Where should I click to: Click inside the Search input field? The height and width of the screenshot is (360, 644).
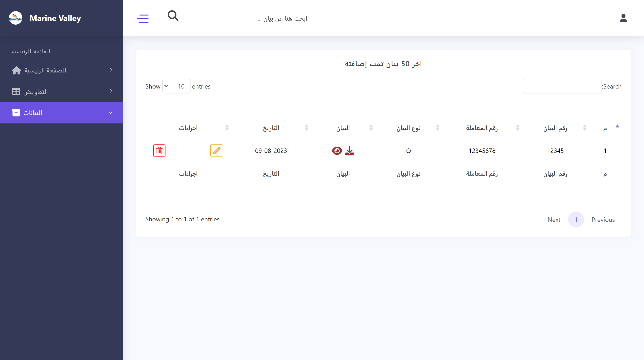562,86
